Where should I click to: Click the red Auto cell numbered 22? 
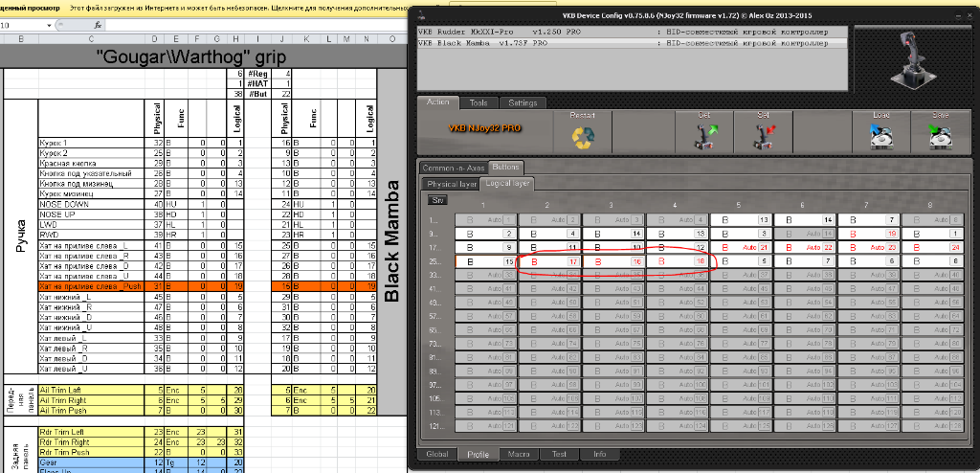(x=806, y=248)
